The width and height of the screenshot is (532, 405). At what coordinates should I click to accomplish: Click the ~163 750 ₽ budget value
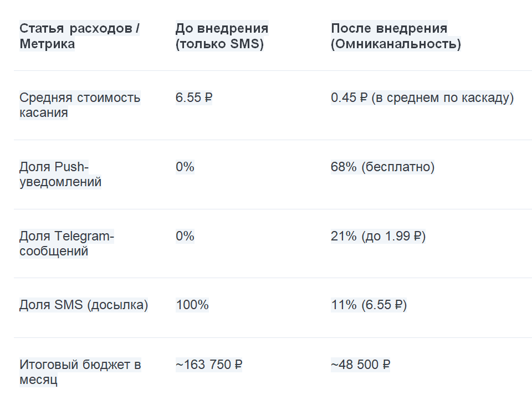pyautogui.click(x=209, y=365)
